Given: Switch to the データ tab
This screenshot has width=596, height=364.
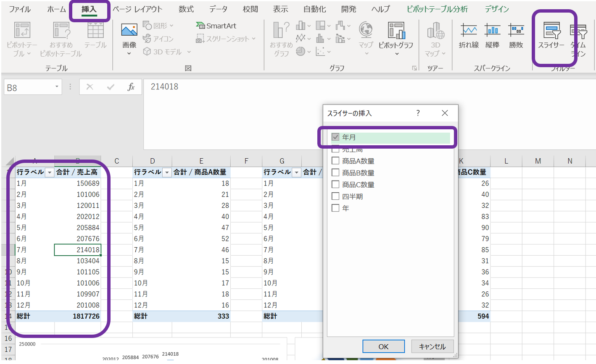Looking at the screenshot, I should pyautogui.click(x=218, y=9).
